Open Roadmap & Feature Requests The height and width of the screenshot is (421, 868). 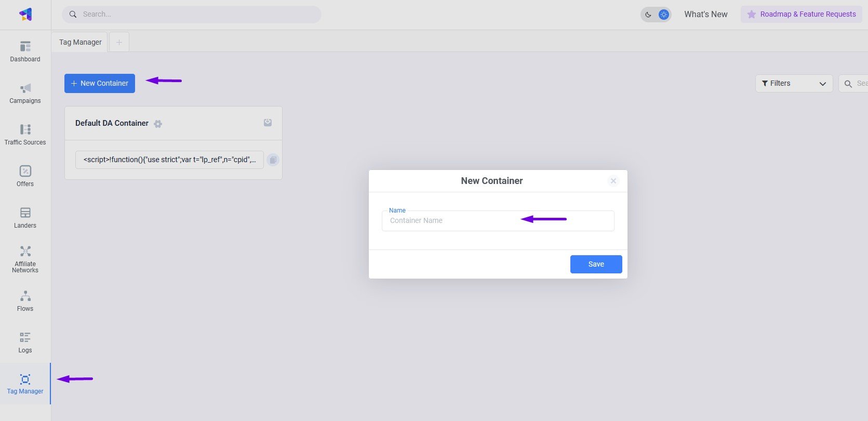click(x=802, y=15)
